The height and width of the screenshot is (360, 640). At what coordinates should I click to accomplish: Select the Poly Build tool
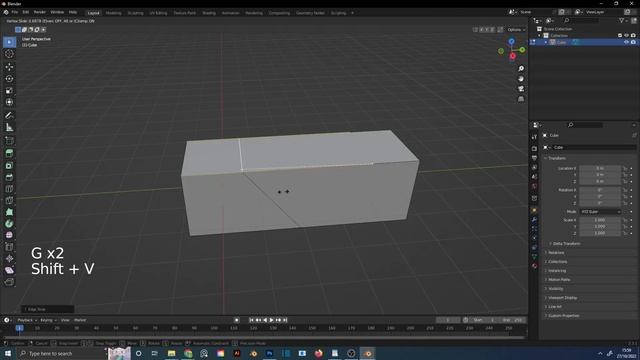(9, 212)
